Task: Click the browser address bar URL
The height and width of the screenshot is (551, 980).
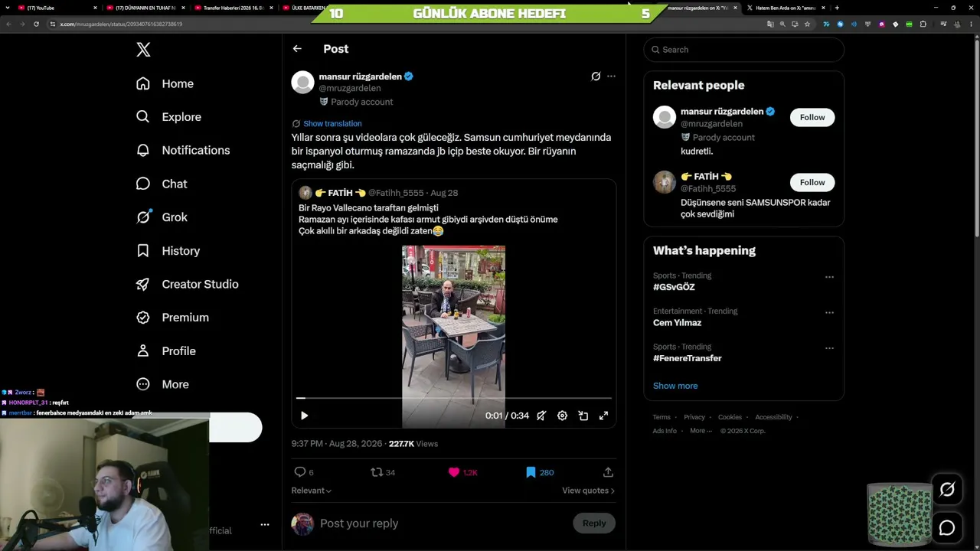Action: (x=121, y=24)
